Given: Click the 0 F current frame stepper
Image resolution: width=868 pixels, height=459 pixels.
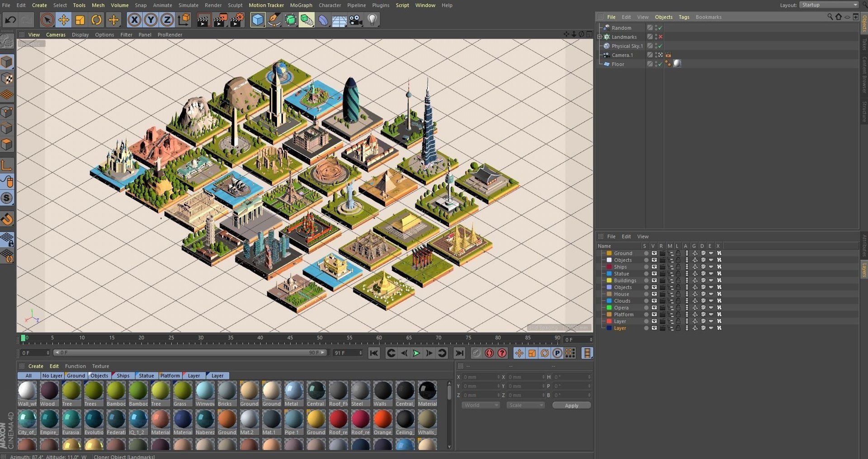Looking at the screenshot, I should coord(48,353).
